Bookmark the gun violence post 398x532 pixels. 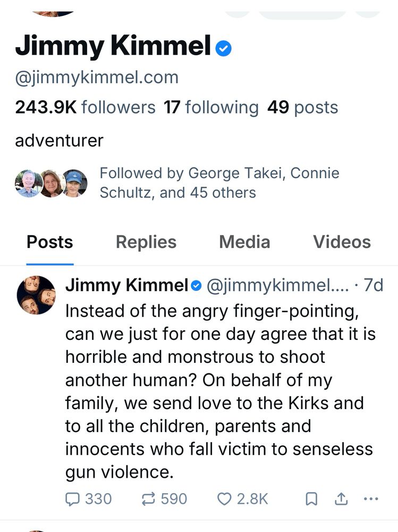[312, 498]
